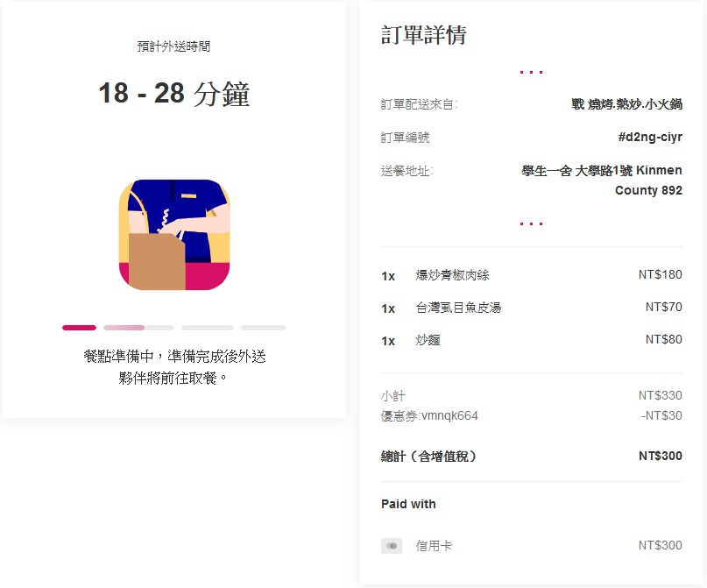
Task: Click the third gray progress segment
Action: click(x=208, y=328)
